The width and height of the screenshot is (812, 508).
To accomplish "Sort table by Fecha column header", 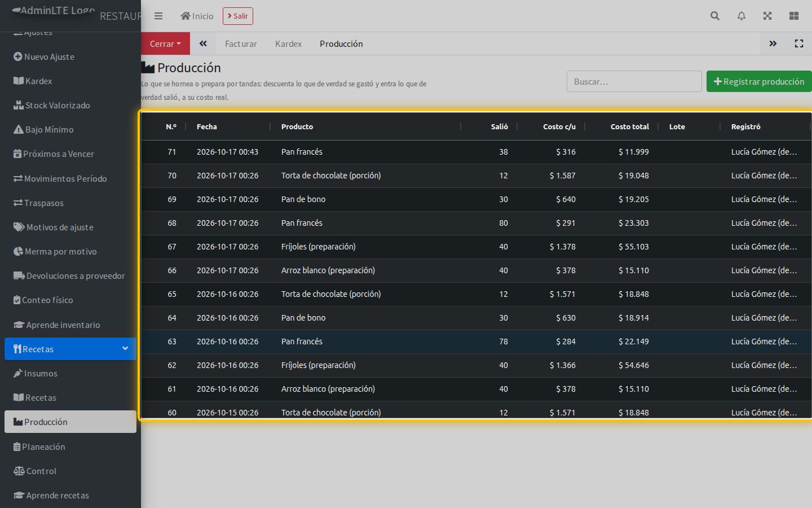I will point(228,126).
